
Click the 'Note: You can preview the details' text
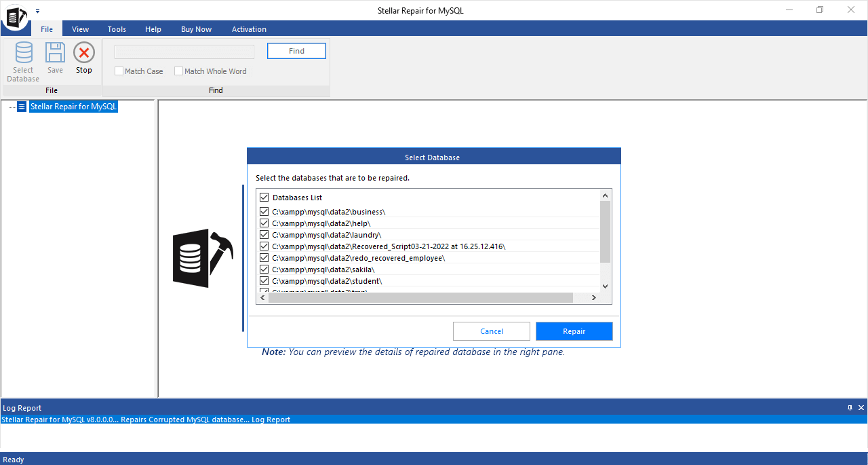click(x=413, y=352)
